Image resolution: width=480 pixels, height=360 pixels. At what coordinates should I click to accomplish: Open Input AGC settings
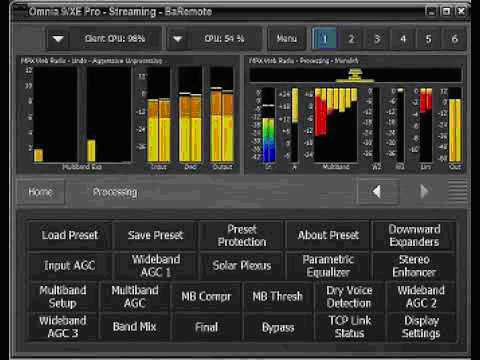click(x=70, y=266)
